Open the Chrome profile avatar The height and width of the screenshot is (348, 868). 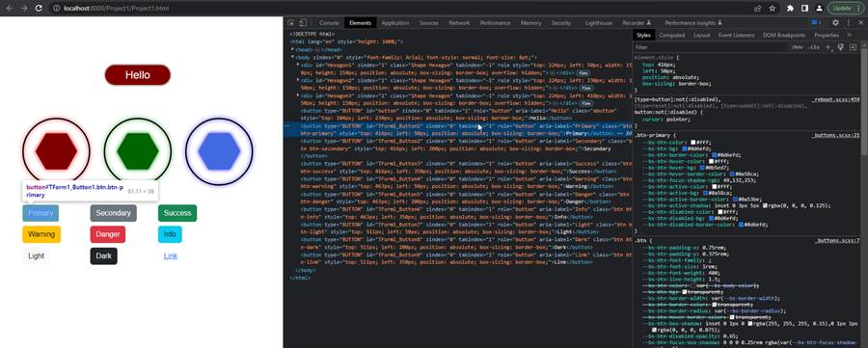point(819,9)
